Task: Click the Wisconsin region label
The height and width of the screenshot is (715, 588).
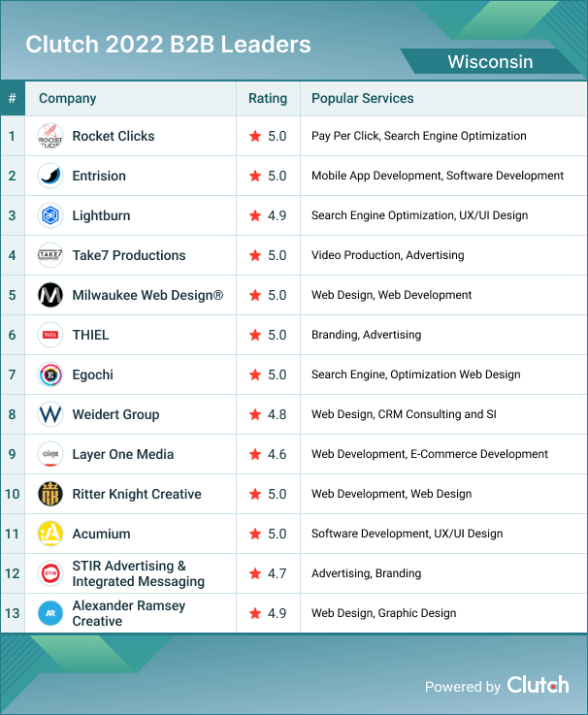Action: 490,62
